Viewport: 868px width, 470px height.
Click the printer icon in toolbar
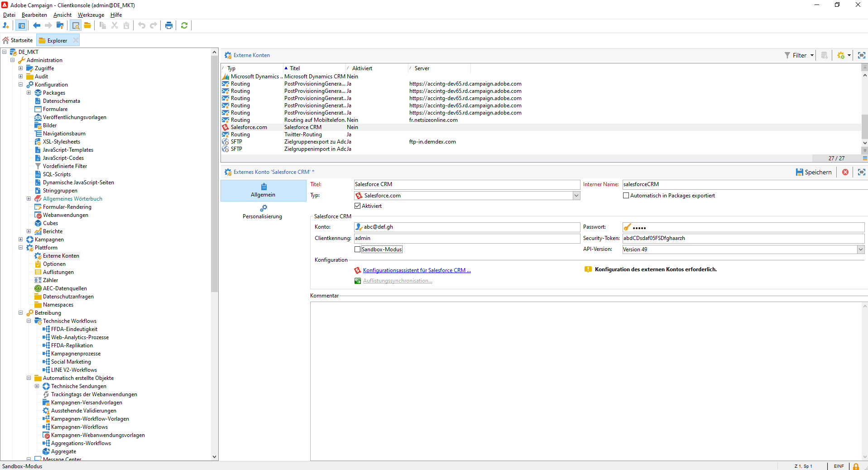(x=169, y=25)
